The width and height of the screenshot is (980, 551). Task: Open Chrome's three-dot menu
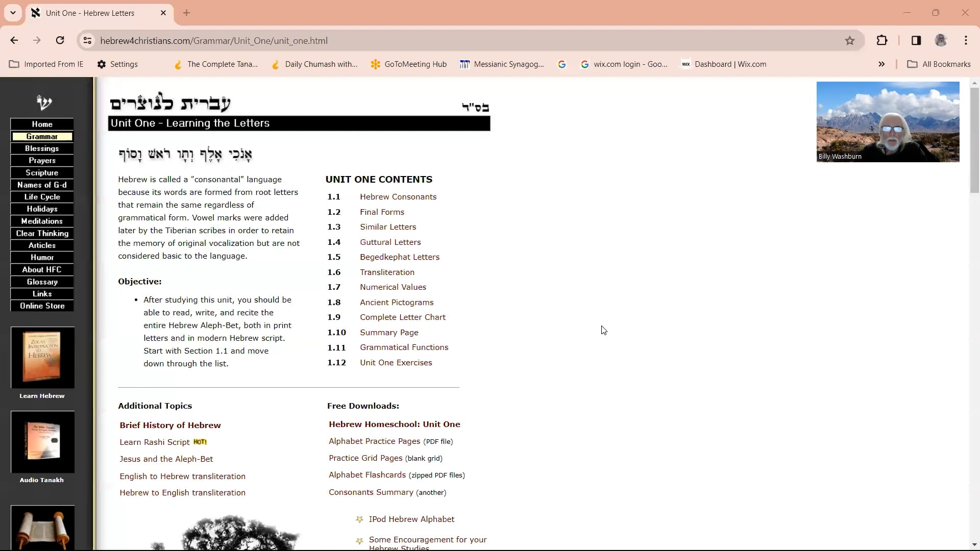pos(966,41)
